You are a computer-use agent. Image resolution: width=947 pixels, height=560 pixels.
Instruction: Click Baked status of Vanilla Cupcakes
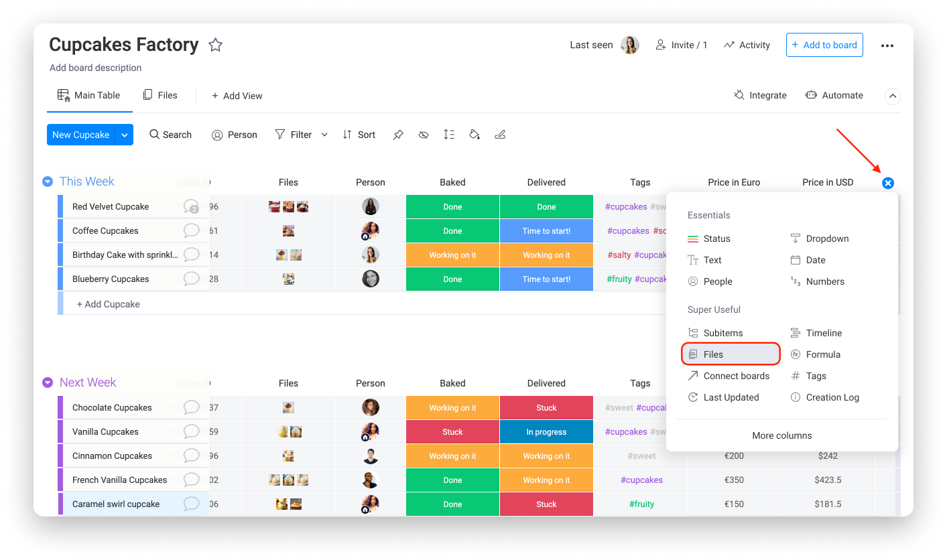coord(452,431)
